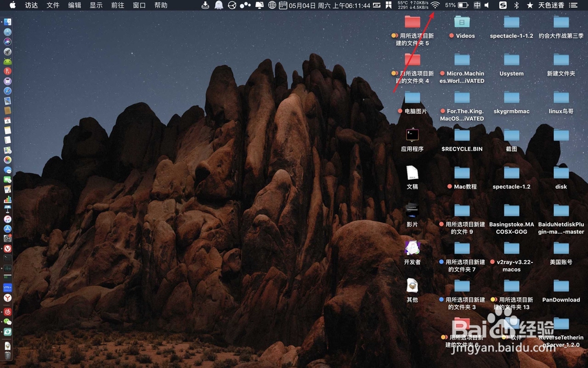Open the 窗口 menu

coord(139,5)
